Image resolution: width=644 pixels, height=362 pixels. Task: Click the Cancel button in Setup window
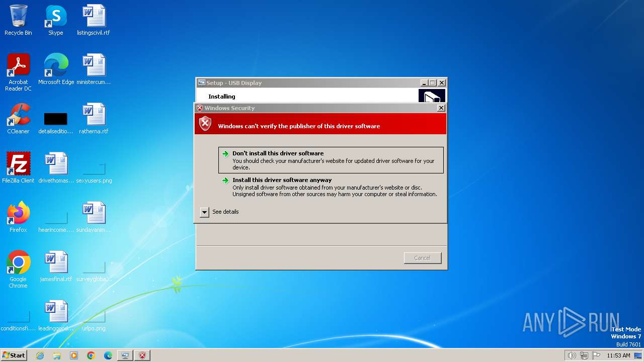(423, 258)
